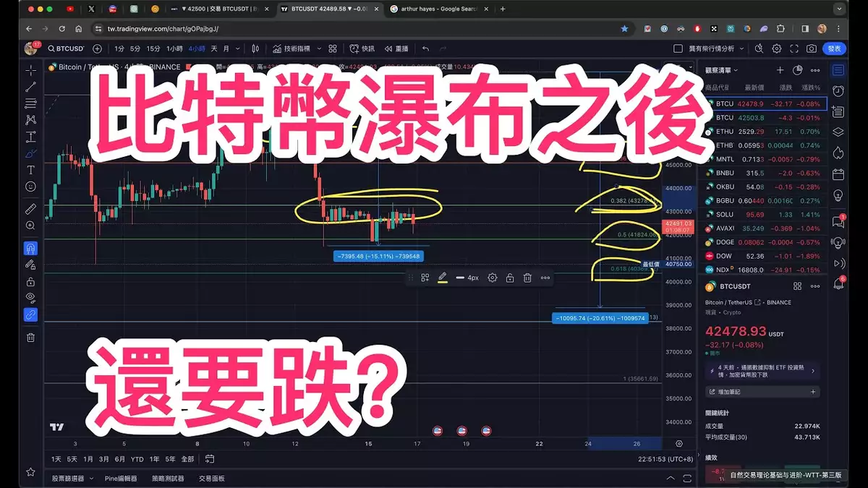Open the patterns tool in left toolbar
The height and width of the screenshot is (488, 868).
tap(30, 119)
